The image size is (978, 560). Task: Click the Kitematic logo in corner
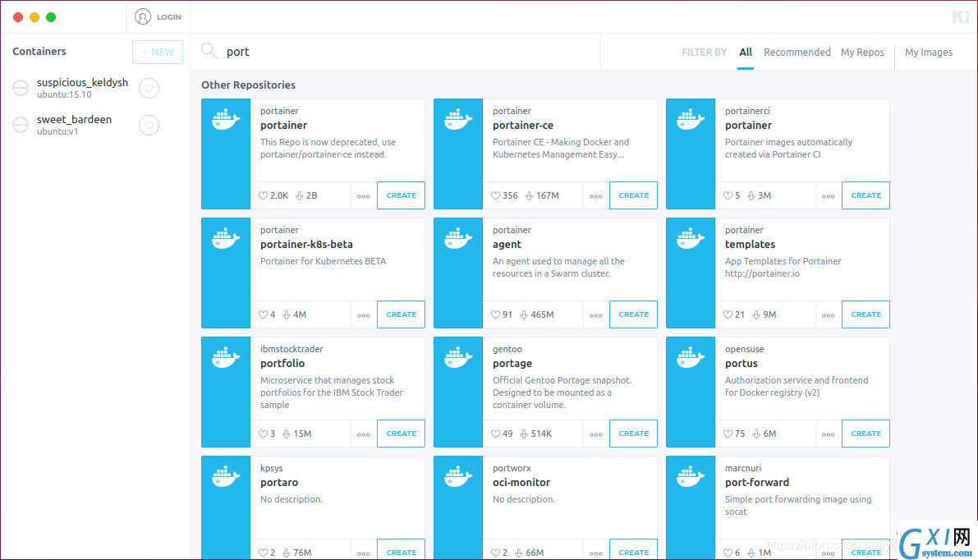click(961, 17)
